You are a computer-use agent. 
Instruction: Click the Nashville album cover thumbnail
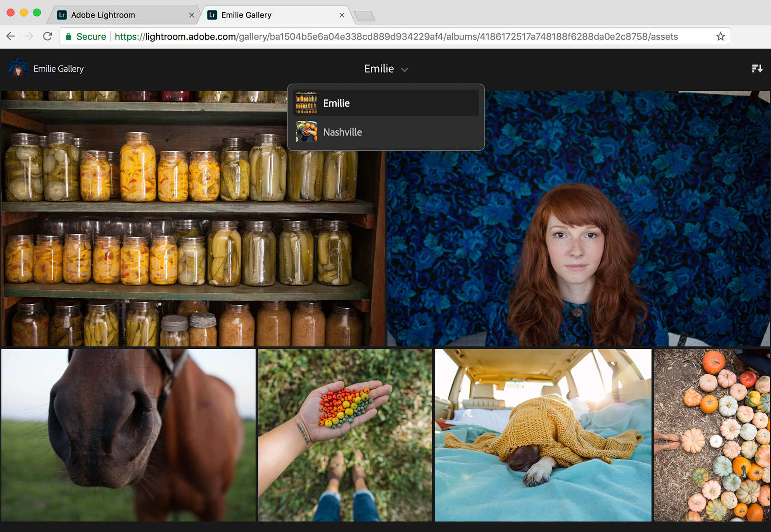coord(306,132)
